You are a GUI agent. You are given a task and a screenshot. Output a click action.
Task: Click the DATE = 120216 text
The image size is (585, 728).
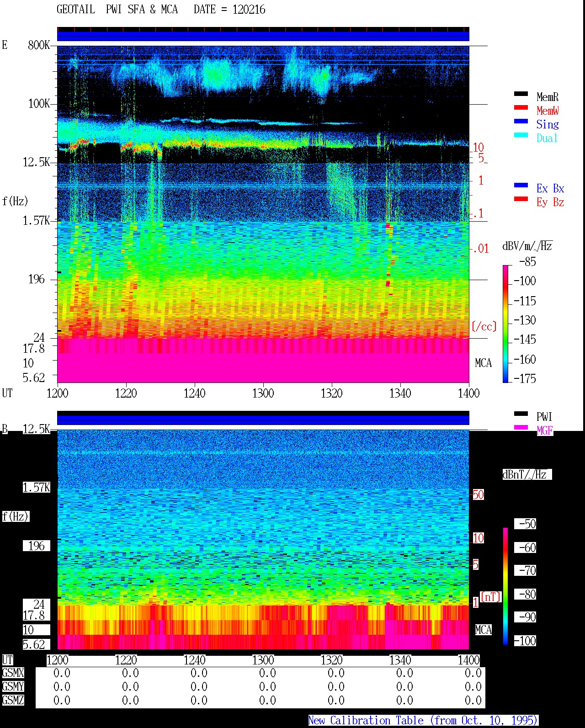pos(229,10)
